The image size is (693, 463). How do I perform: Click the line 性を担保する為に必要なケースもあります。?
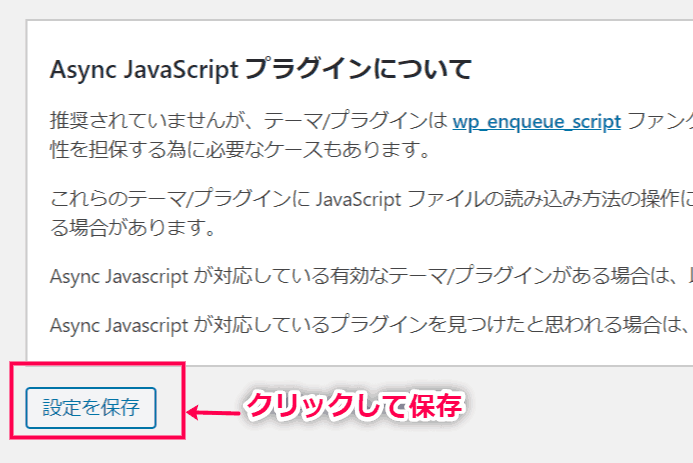pyautogui.click(x=240, y=150)
